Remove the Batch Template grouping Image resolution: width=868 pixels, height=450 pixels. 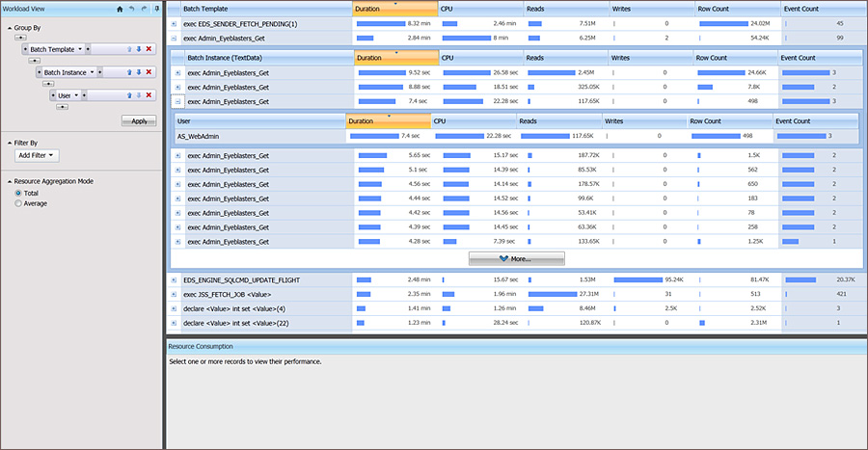tap(149, 49)
